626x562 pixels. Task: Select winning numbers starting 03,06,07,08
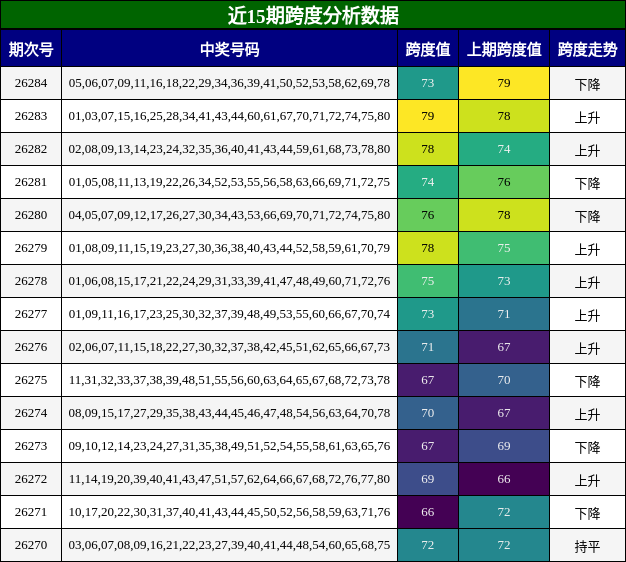tap(229, 545)
